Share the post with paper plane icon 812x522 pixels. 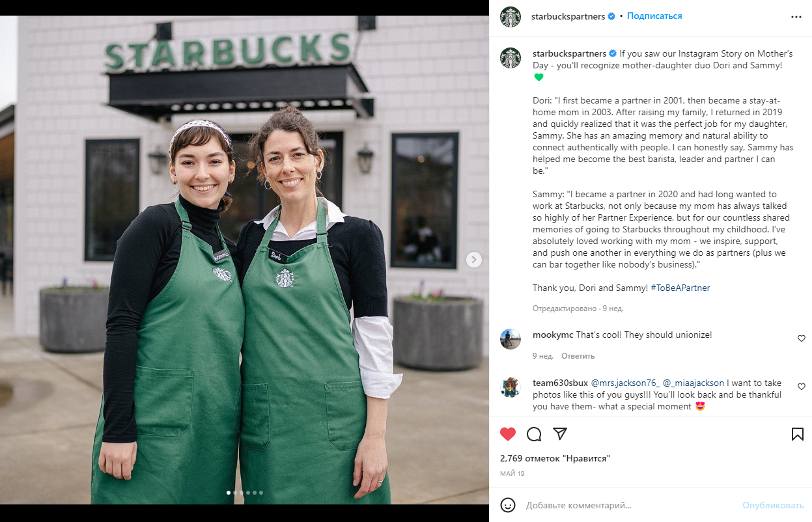click(x=560, y=434)
